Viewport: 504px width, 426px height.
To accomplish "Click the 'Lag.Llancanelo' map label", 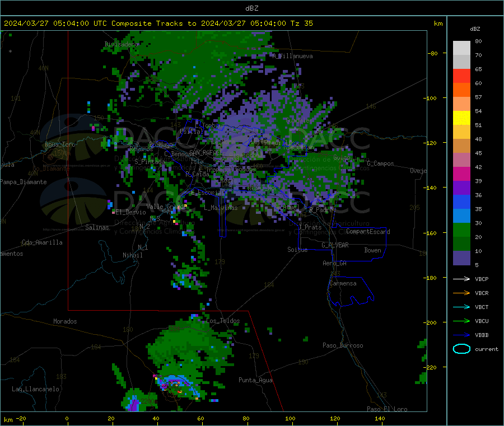I will (x=35, y=389).
